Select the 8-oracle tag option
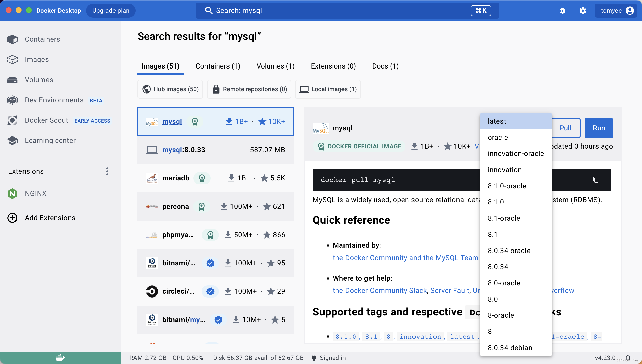Screen dimensions: 642x364 [516, 315]
